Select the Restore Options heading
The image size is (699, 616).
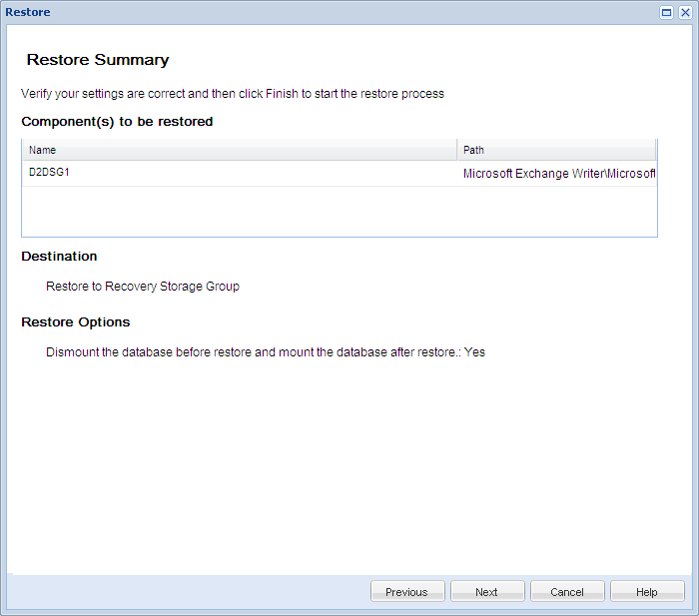point(75,322)
